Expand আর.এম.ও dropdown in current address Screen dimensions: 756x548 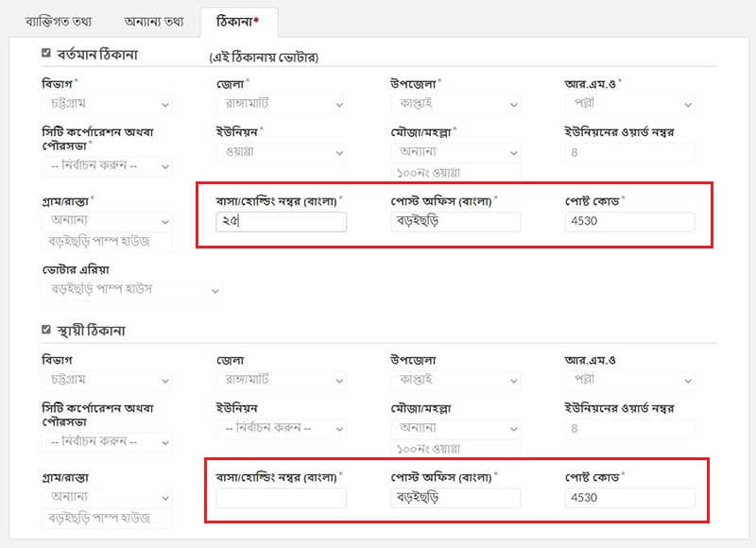[629, 104]
